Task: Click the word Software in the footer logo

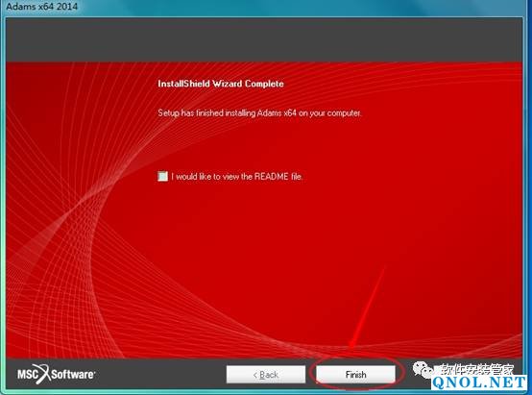Action: [x=73, y=374]
